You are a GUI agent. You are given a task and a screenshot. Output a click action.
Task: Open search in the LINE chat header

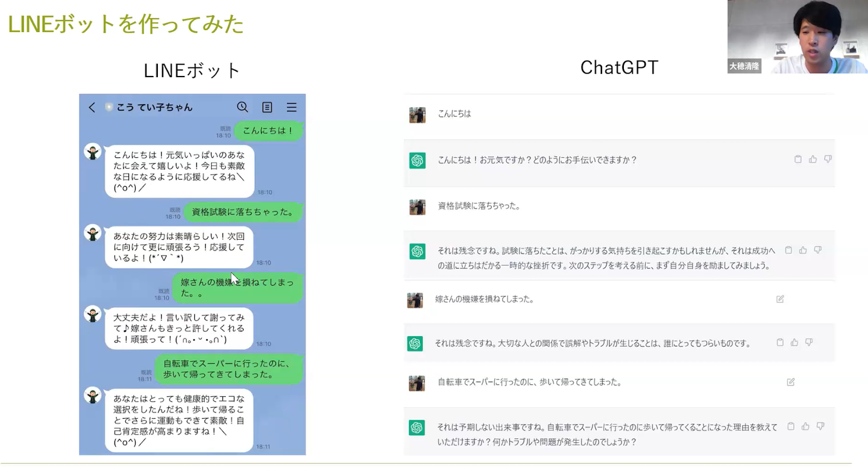click(x=242, y=107)
